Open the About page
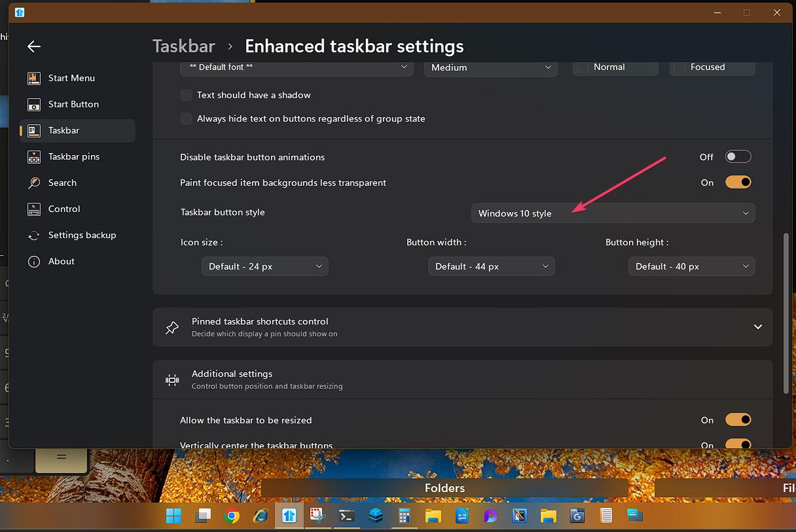796x532 pixels. pos(61,261)
